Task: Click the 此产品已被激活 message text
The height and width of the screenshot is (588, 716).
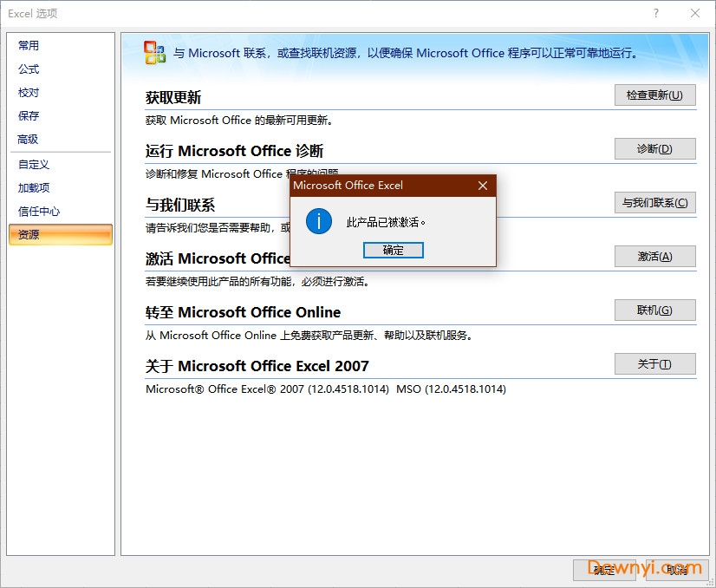Action: pos(386,223)
